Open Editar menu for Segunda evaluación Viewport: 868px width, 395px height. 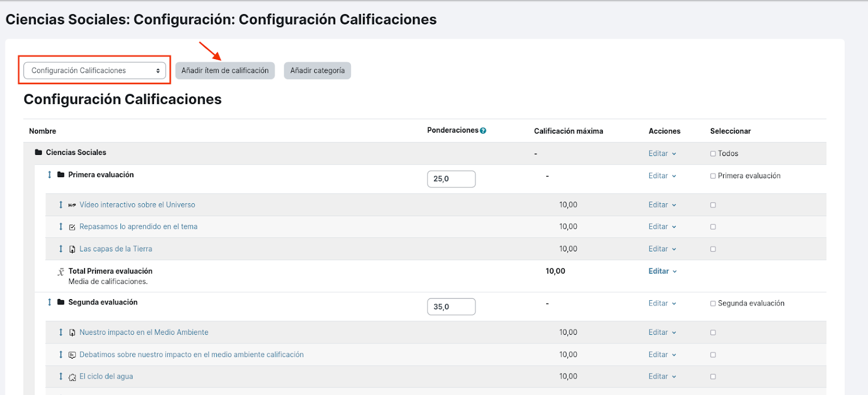point(662,303)
